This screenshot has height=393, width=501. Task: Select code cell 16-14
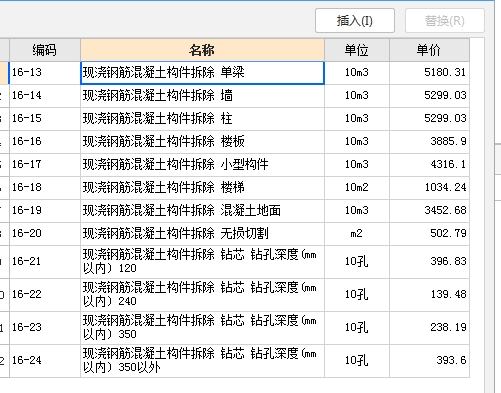45,96
